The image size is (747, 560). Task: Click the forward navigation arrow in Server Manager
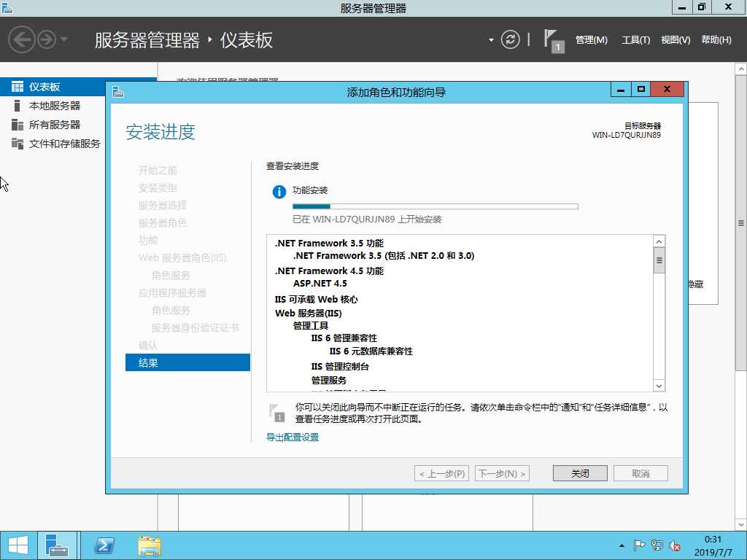[47, 39]
